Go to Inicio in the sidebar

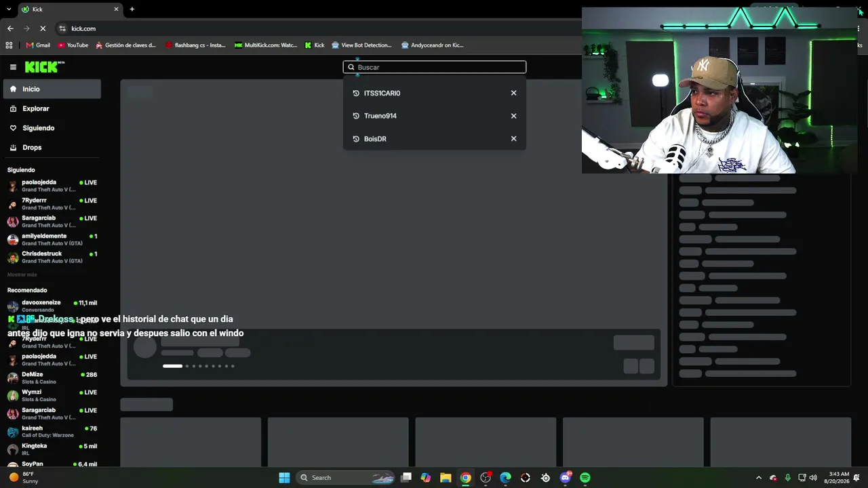(52, 89)
